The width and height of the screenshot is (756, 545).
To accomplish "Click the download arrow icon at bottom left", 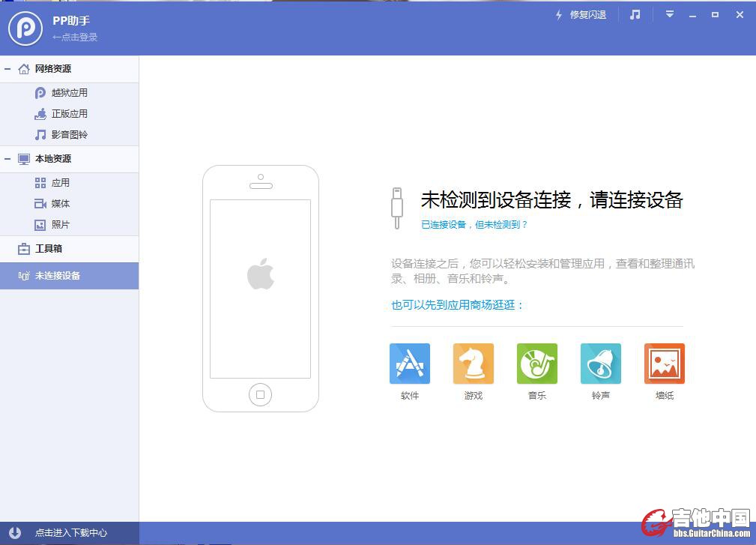I will pyautogui.click(x=14, y=533).
